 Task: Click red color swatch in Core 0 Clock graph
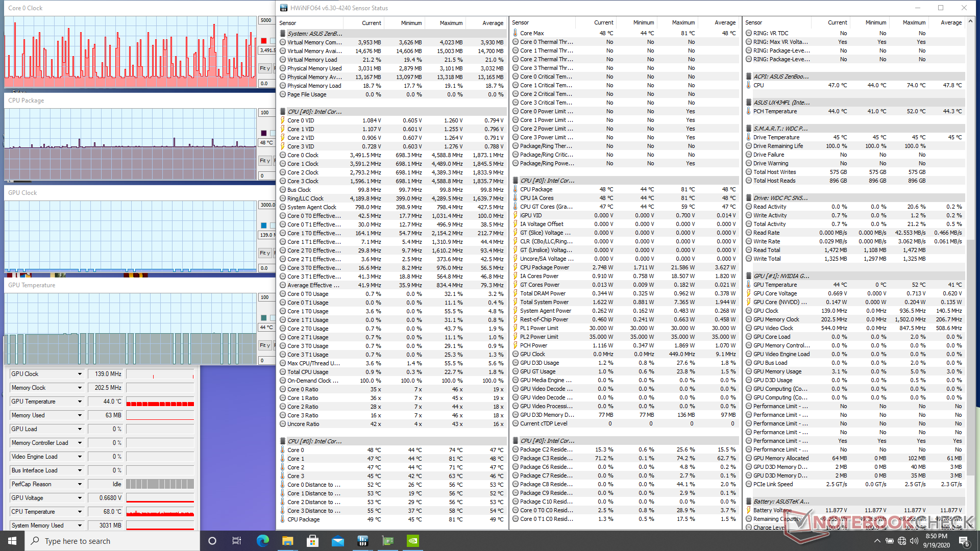point(264,41)
